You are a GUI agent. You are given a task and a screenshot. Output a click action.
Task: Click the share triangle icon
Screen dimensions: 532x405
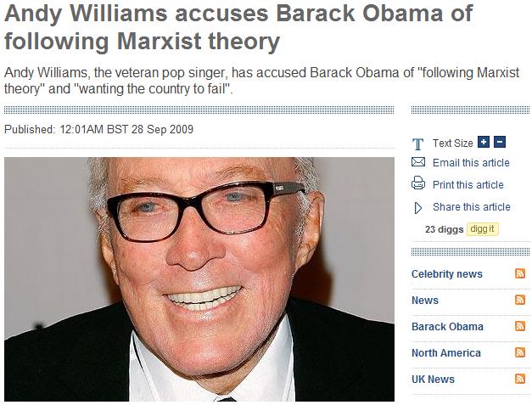[418, 208]
